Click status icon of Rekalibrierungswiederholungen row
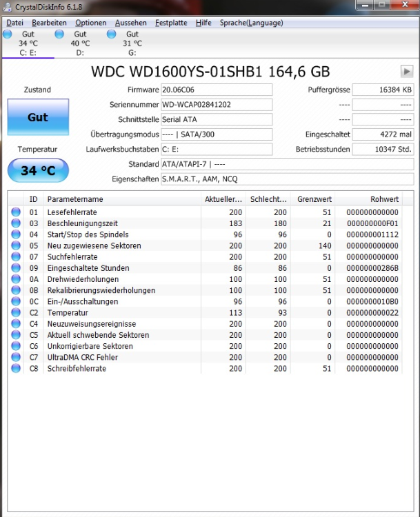Screen dimensions: 420x517 click(16, 290)
